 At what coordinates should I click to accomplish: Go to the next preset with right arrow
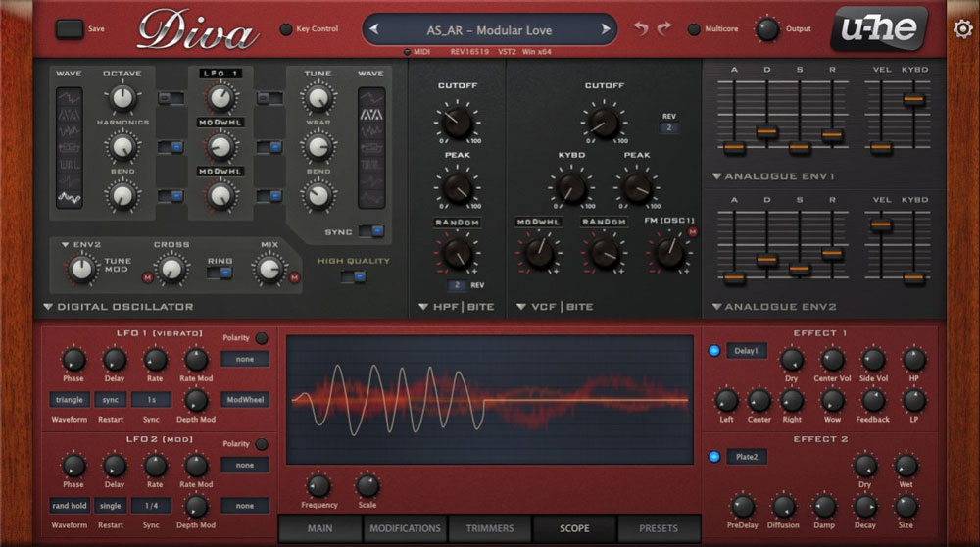pyautogui.click(x=605, y=29)
